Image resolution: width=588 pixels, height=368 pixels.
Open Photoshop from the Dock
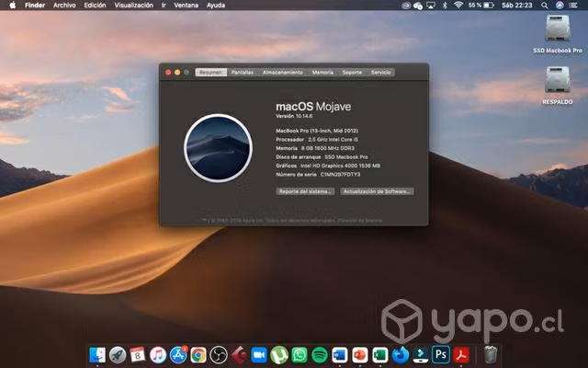pos(441,354)
